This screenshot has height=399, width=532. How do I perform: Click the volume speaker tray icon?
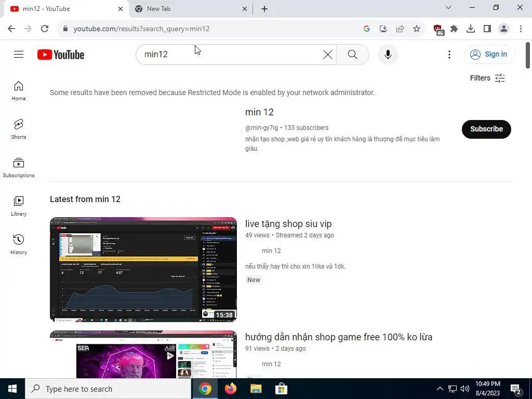click(465, 389)
